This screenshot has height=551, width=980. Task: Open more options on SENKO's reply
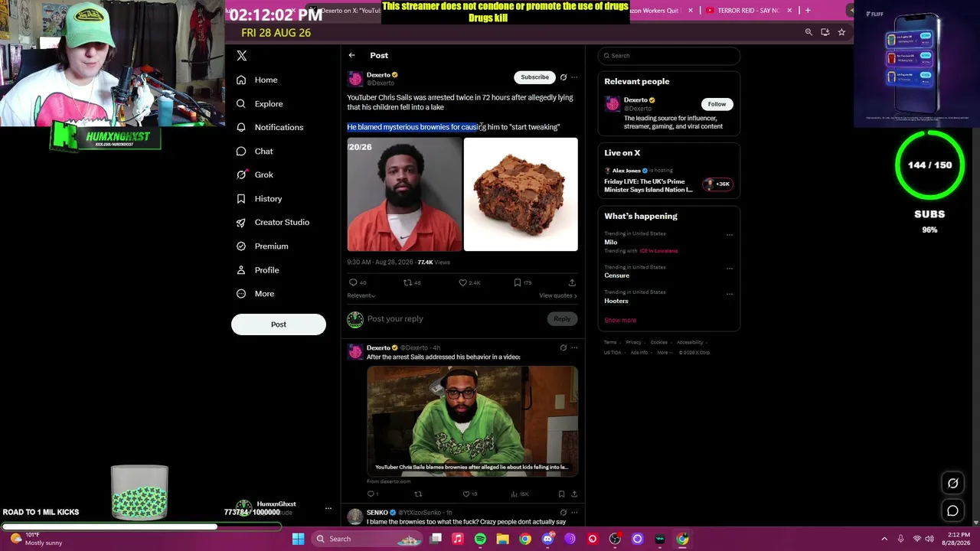click(574, 513)
